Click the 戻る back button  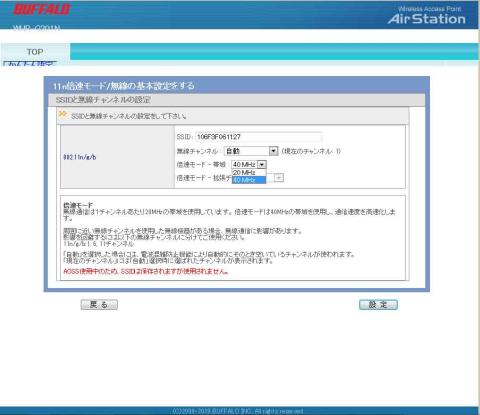coord(99,304)
